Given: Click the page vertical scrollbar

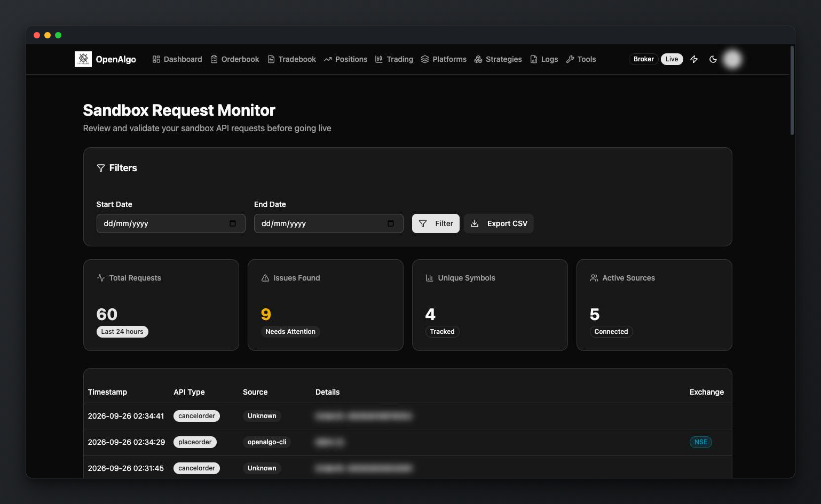Looking at the screenshot, I should [792, 91].
